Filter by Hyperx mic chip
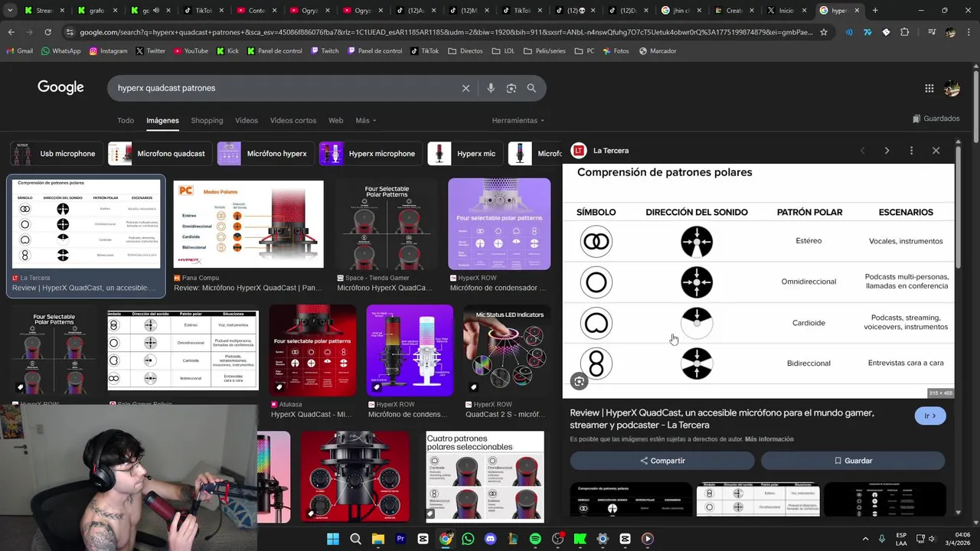980x551 pixels. tap(464, 154)
